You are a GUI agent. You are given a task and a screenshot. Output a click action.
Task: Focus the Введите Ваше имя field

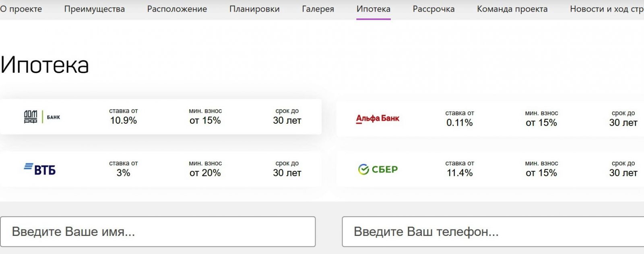click(158, 231)
